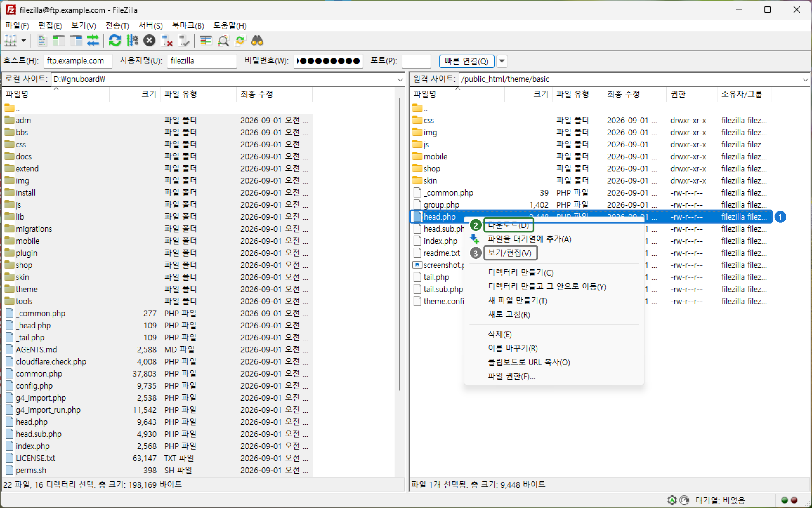The width and height of the screenshot is (812, 508).
Task: Toggle remote directory tree display icon
Action: click(76, 41)
